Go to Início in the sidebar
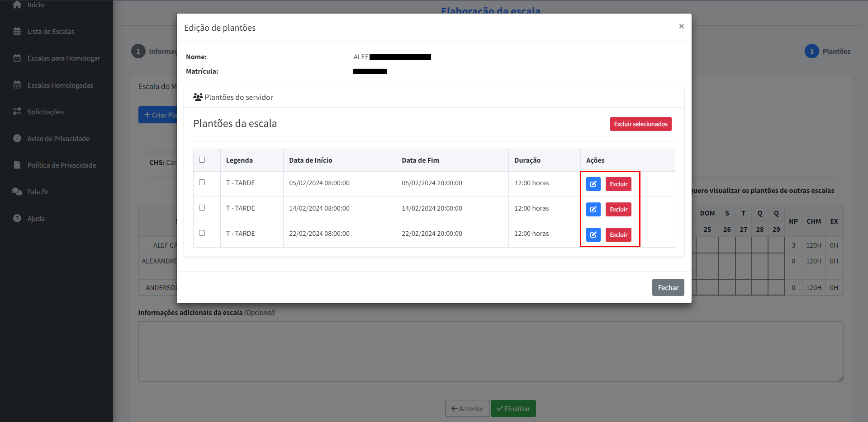Viewport: 868px width, 422px height. coord(35,5)
